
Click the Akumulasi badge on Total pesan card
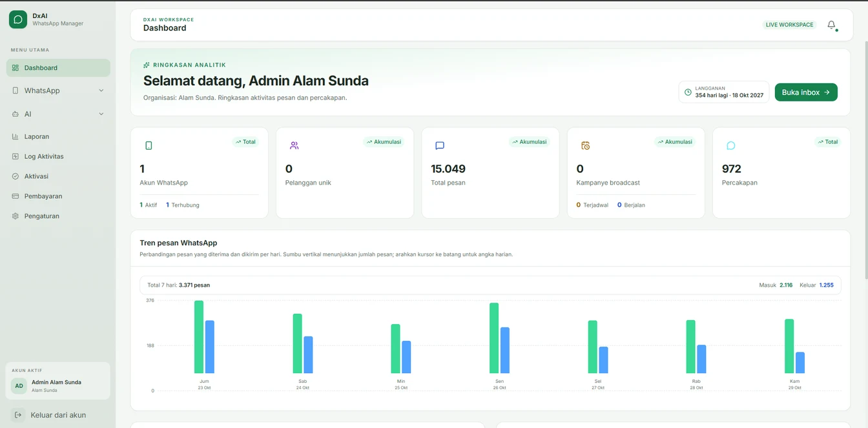pyautogui.click(x=529, y=141)
